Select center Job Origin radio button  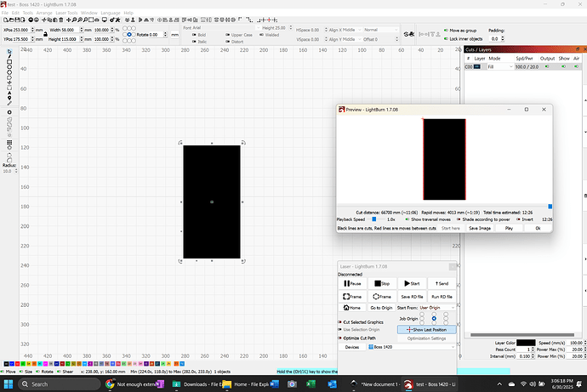pyautogui.click(x=434, y=319)
